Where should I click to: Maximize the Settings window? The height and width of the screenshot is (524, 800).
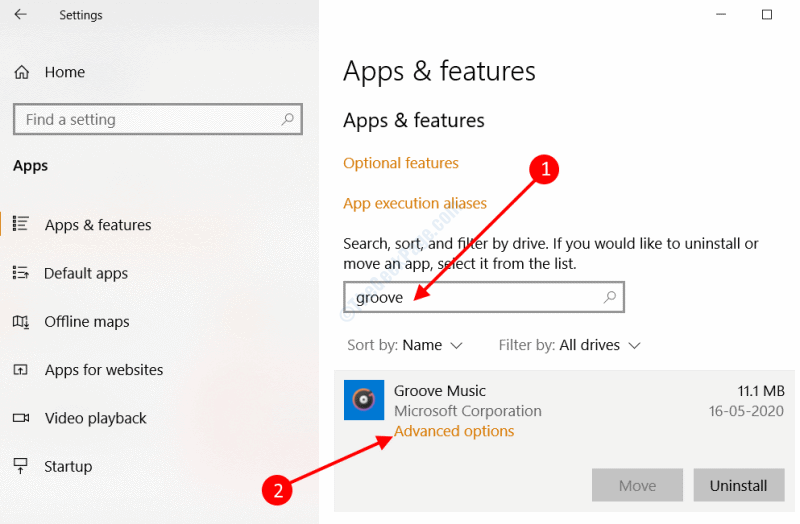pos(767,14)
